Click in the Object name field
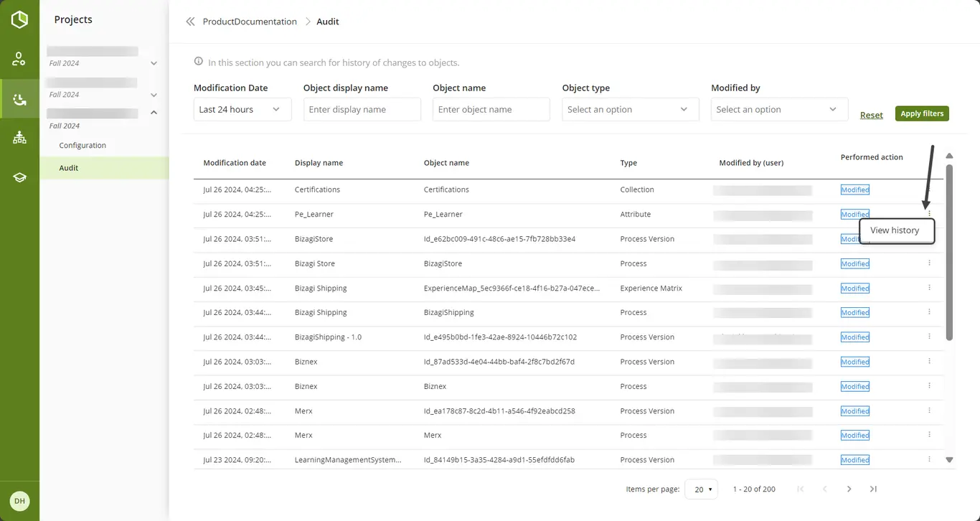 point(491,109)
